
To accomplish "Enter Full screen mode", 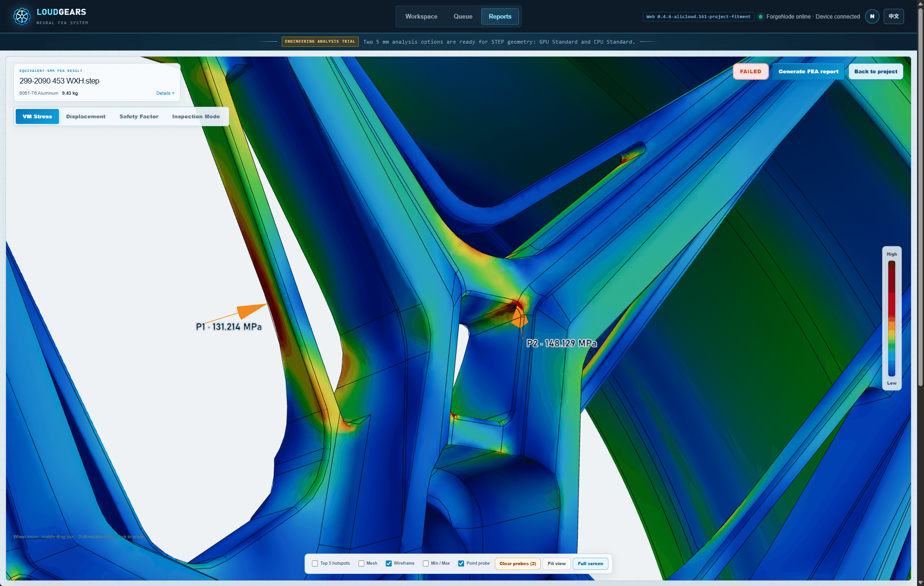I will 590,564.
